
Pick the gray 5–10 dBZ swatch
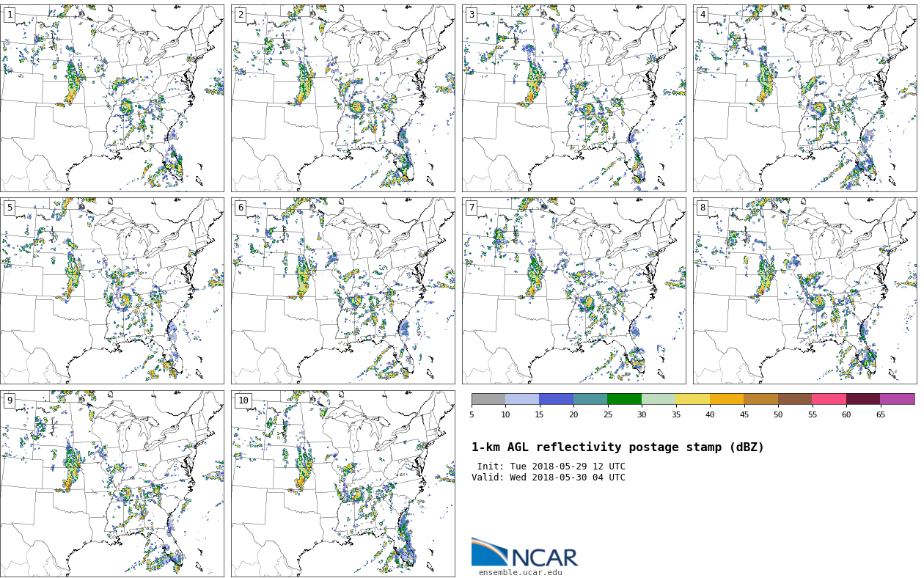point(488,399)
